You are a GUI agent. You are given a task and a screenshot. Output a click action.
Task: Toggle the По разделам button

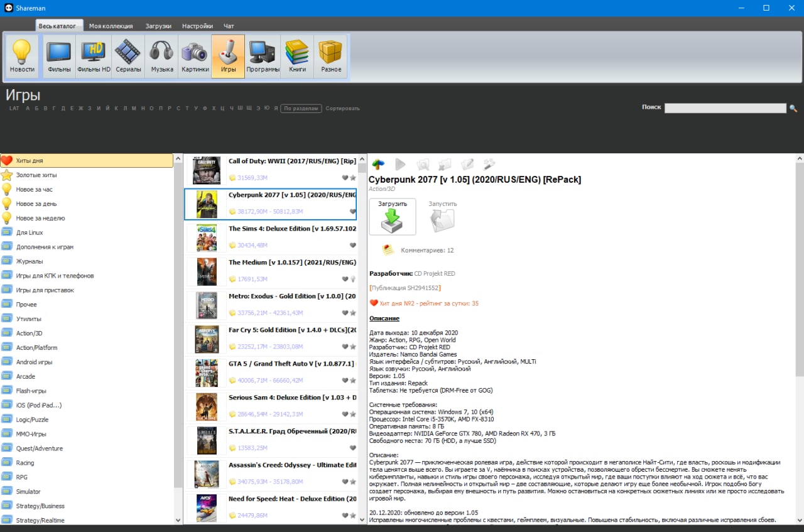[x=301, y=109]
